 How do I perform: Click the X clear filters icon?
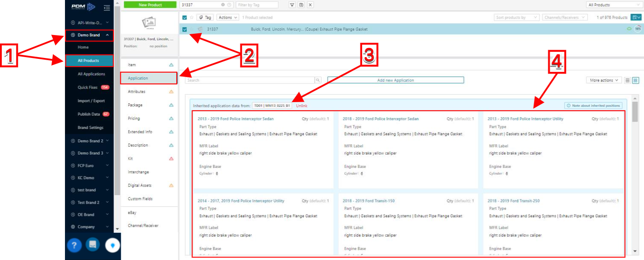[x=310, y=5]
